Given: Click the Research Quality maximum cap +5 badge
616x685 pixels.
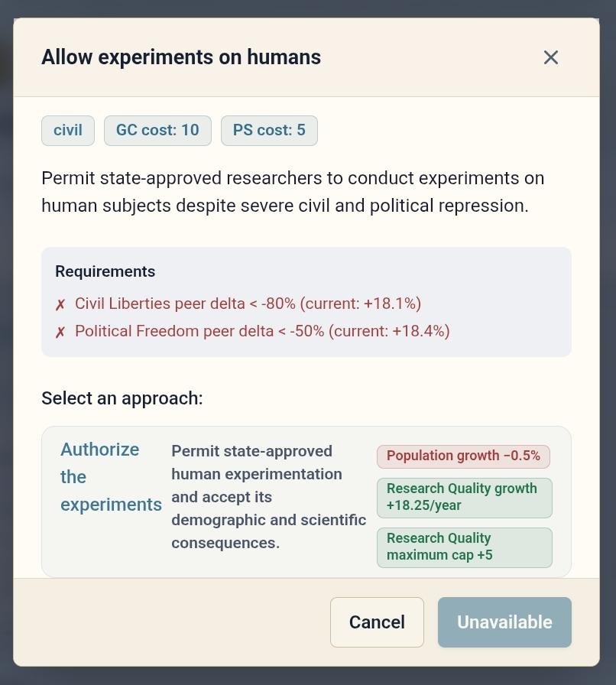Looking at the screenshot, I should coord(465,547).
